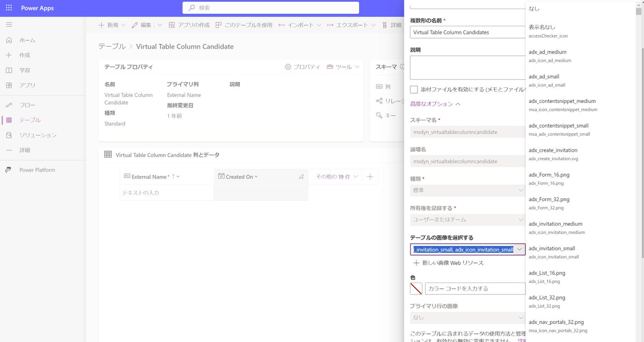Select adx_contentsnippet_small option
This screenshot has height=342, width=644.
pos(581,129)
